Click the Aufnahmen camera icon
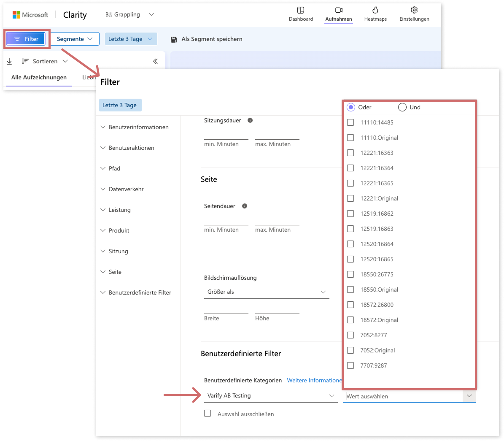504x441 pixels. [x=339, y=10]
